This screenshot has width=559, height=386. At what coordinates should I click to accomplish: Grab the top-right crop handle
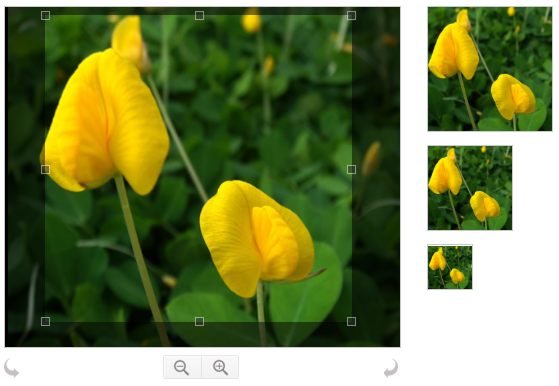[352, 15]
